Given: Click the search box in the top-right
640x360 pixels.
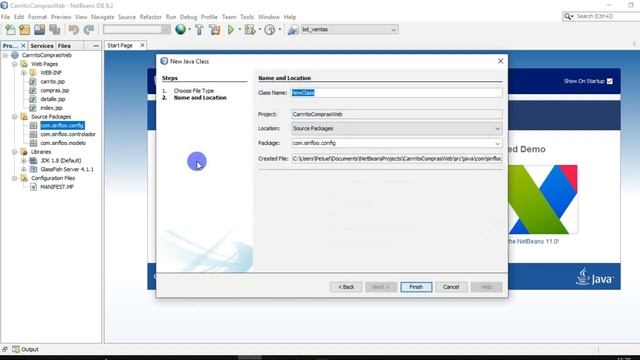Looking at the screenshot, I should point(607,16).
